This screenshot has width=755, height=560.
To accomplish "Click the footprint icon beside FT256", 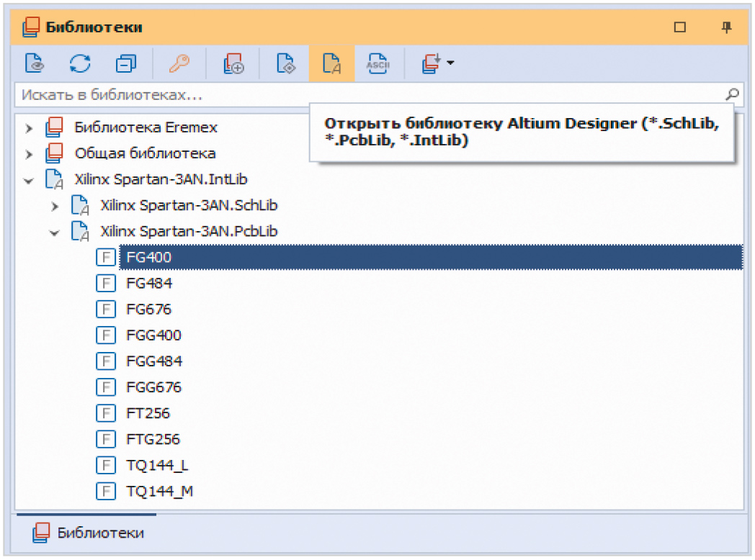I will [106, 412].
